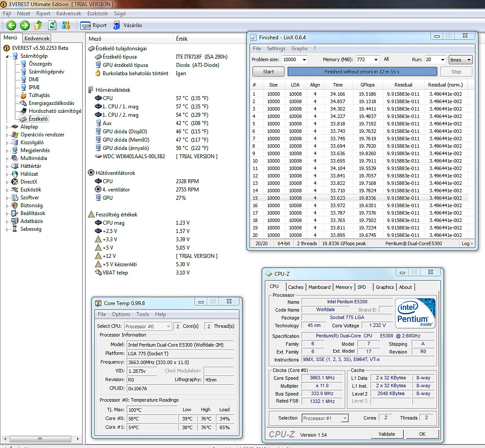Switch to CPU-Z Mainboard tab

coord(319,287)
